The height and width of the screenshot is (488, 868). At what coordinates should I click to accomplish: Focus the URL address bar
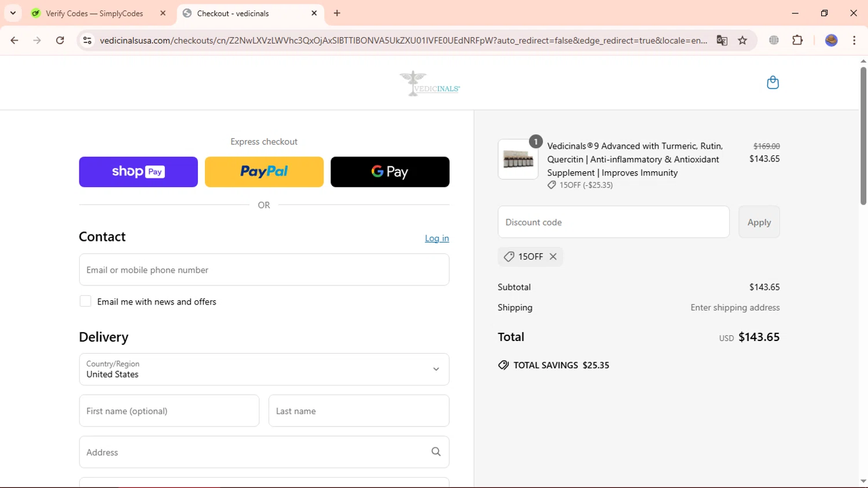[403, 41]
